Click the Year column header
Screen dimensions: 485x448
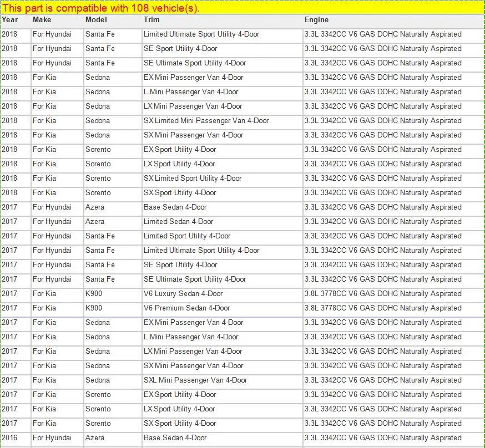coord(9,20)
